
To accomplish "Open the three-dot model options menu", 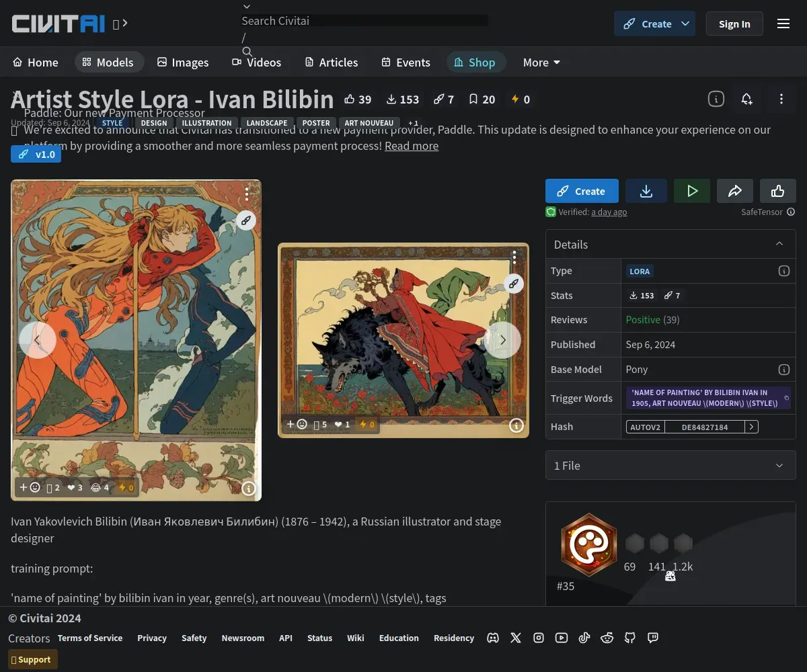I will [781, 99].
